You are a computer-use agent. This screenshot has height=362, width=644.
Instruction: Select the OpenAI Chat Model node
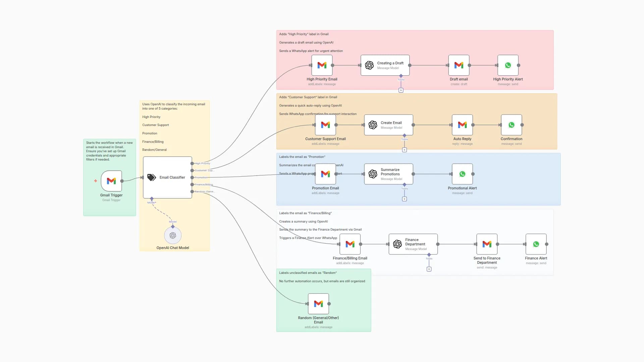173,235
